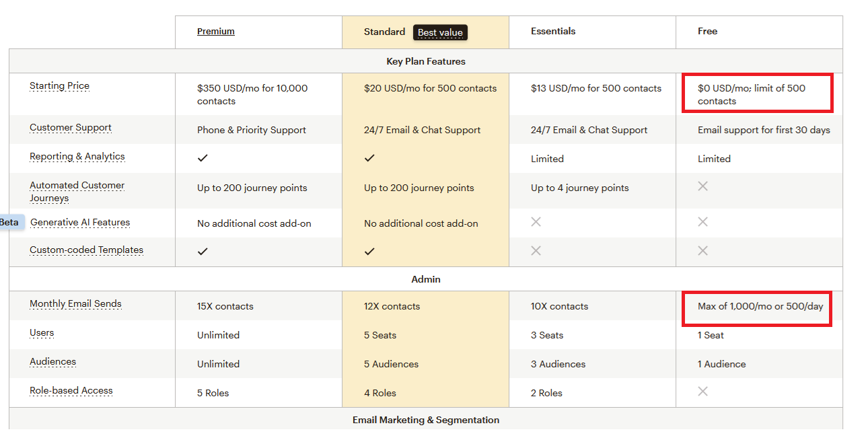Viewport: 868px width, 440px height.
Task: Click the Beta tag badge
Action: pos(9,223)
